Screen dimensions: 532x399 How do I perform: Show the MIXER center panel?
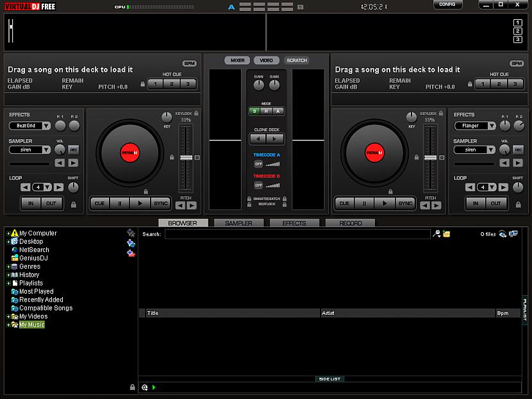click(238, 60)
